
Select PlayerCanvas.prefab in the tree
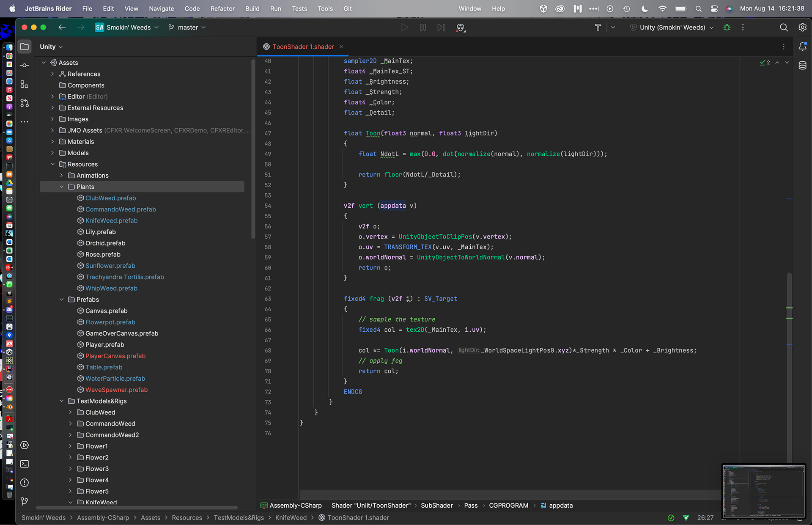click(x=115, y=356)
